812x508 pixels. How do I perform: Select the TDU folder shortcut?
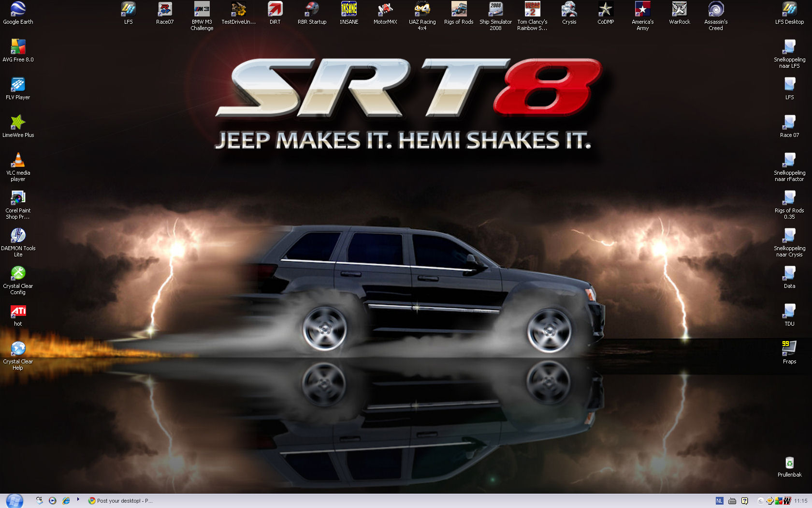[x=789, y=315]
